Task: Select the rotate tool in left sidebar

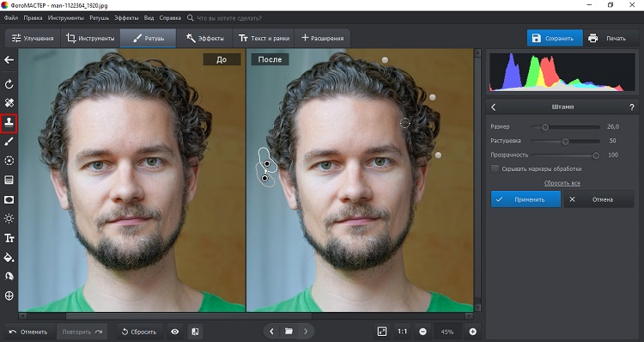Action: click(9, 84)
